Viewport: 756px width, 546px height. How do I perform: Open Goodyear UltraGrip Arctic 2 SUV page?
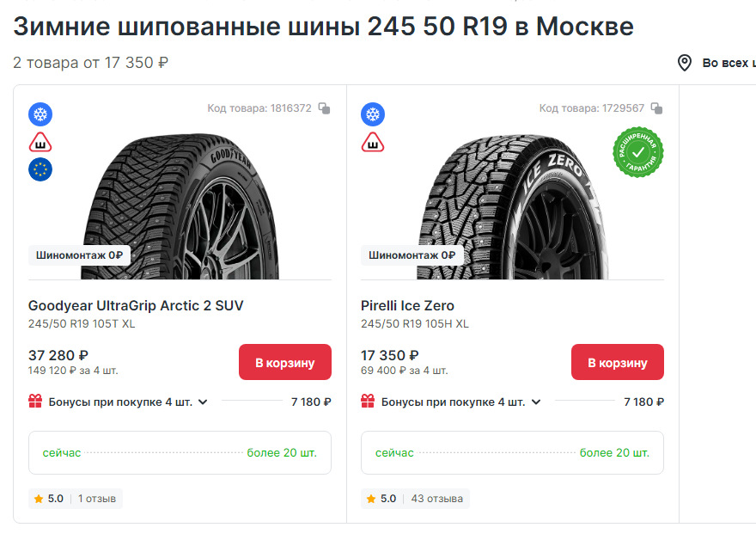136,305
